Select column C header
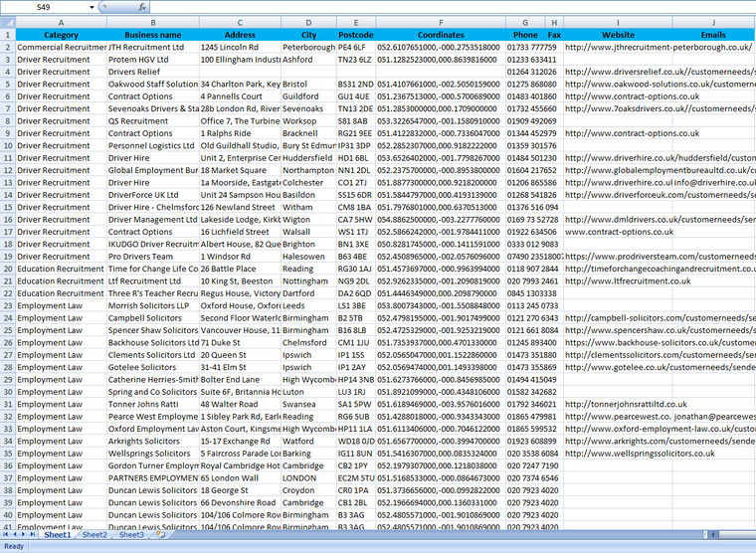This screenshot has height=553, width=756. 240,23
